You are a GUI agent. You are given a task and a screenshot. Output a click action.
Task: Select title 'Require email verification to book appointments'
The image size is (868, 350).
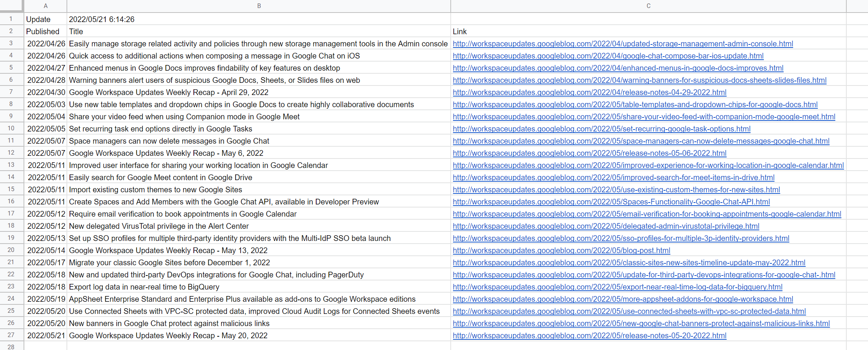click(x=259, y=214)
